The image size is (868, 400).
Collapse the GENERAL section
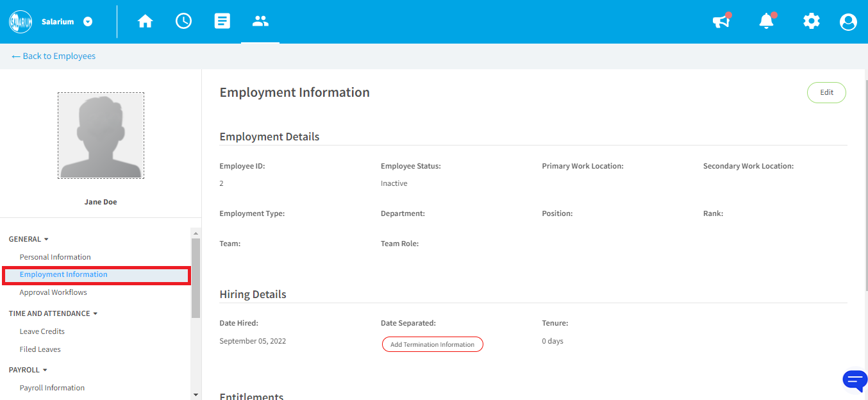point(28,239)
